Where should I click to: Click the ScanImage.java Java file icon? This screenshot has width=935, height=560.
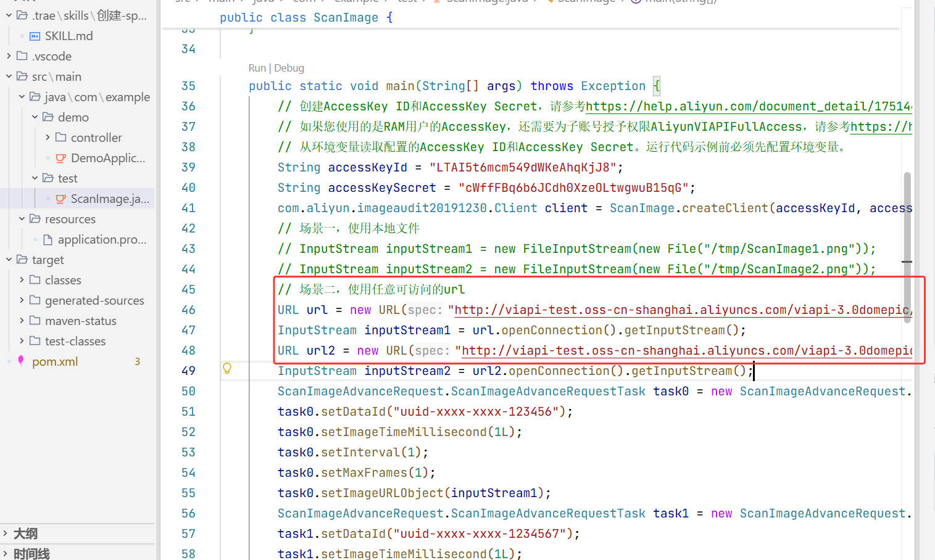(x=60, y=199)
